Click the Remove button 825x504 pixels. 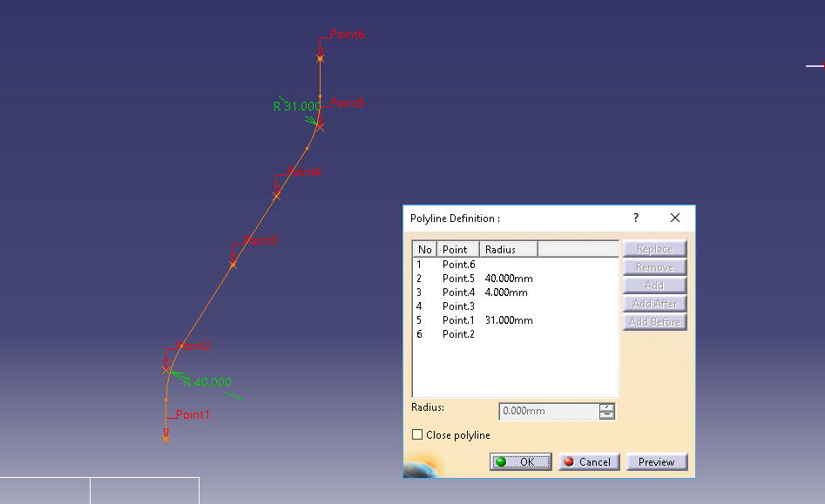(x=654, y=267)
